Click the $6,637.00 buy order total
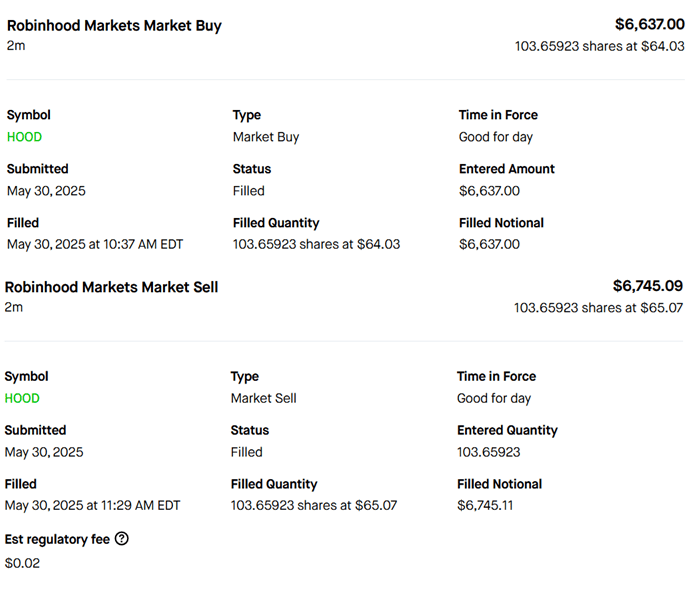This screenshot has height=590, width=700. click(x=649, y=24)
